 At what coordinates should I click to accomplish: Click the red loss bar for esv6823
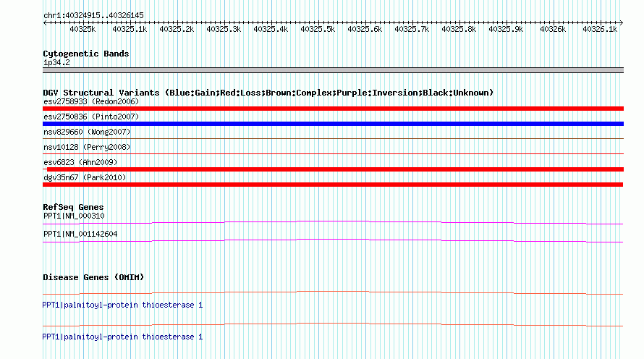(x=335, y=169)
